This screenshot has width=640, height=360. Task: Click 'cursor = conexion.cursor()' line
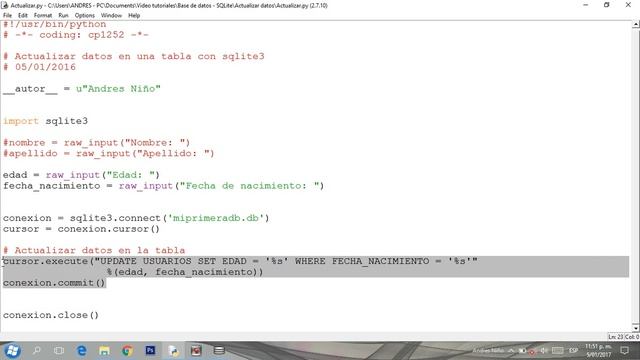81,229
